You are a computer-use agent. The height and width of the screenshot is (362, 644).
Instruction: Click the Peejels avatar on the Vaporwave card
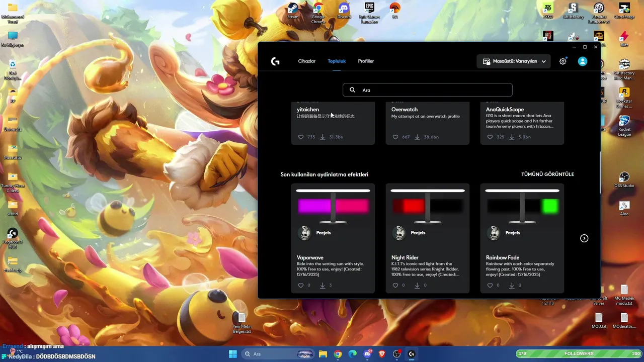click(x=304, y=233)
